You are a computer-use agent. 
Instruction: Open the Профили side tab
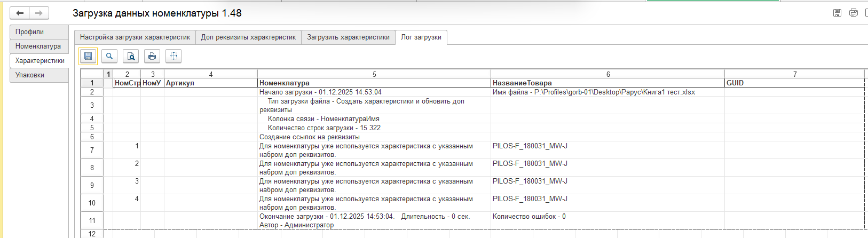pyautogui.click(x=39, y=32)
